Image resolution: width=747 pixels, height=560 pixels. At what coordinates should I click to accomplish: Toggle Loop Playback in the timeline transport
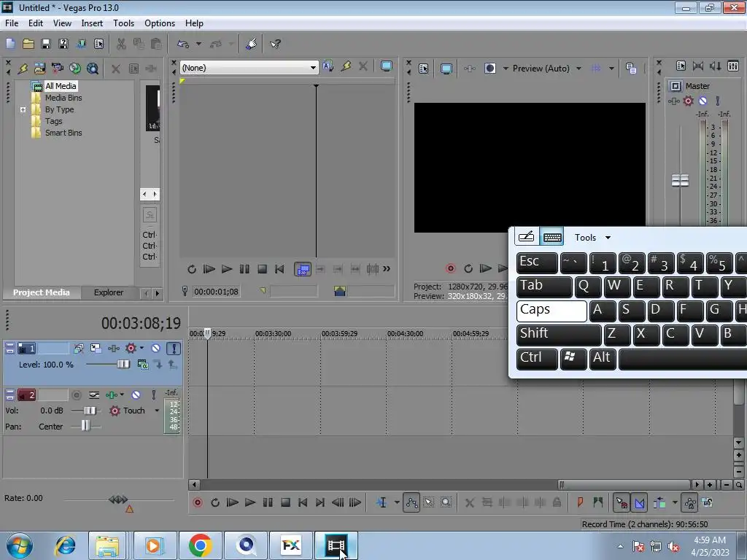[215, 502]
